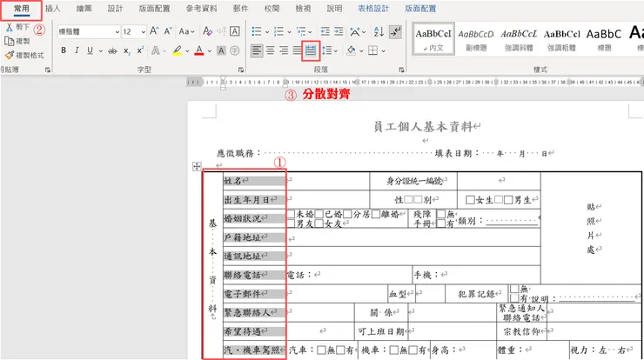This screenshot has height=360, width=644.
Task: Apply the 內文 style
Action: tap(433, 39)
